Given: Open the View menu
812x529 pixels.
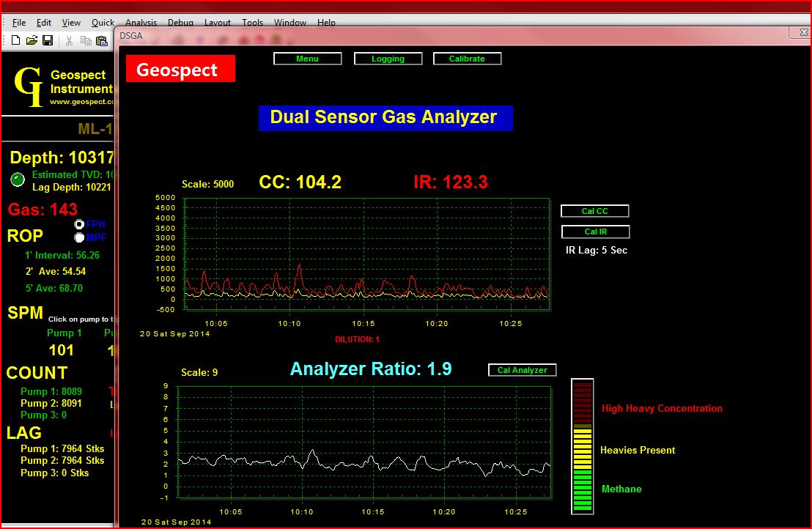Looking at the screenshot, I should click(x=71, y=22).
